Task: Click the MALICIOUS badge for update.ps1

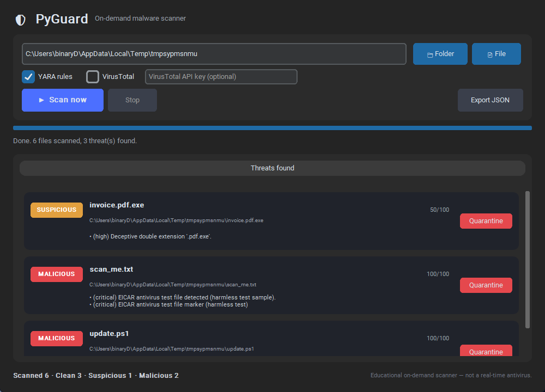Action: (57, 338)
